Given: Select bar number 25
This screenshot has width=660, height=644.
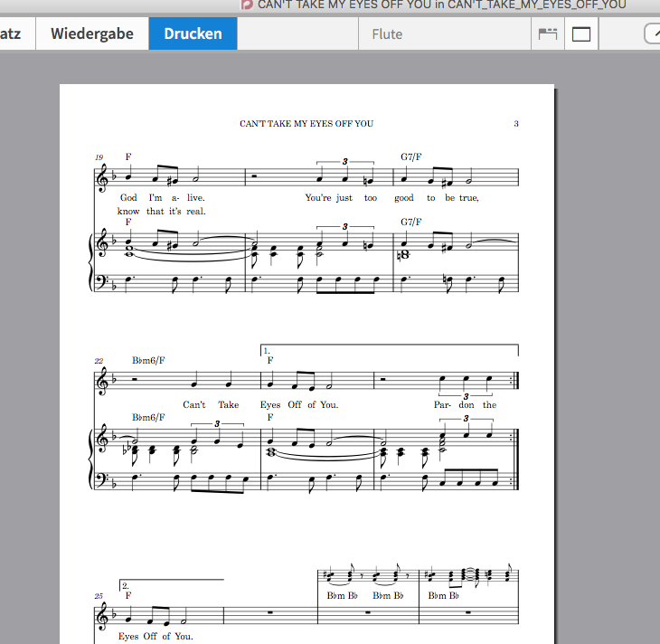Looking at the screenshot, I should click(x=99, y=596).
